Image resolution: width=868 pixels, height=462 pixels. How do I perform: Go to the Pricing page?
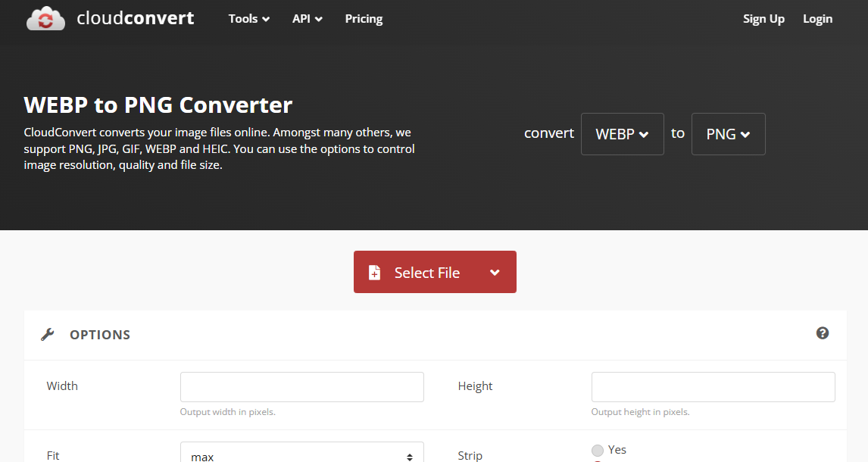[x=364, y=19]
